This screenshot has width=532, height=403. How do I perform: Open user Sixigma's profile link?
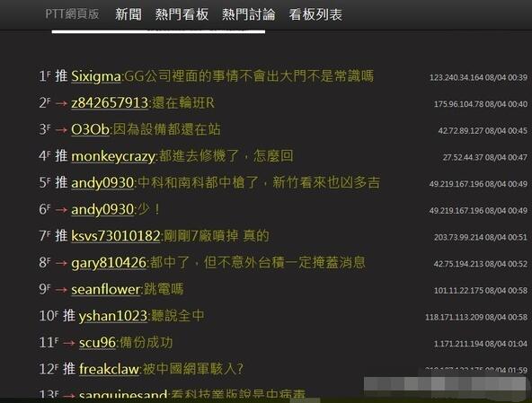(96, 76)
